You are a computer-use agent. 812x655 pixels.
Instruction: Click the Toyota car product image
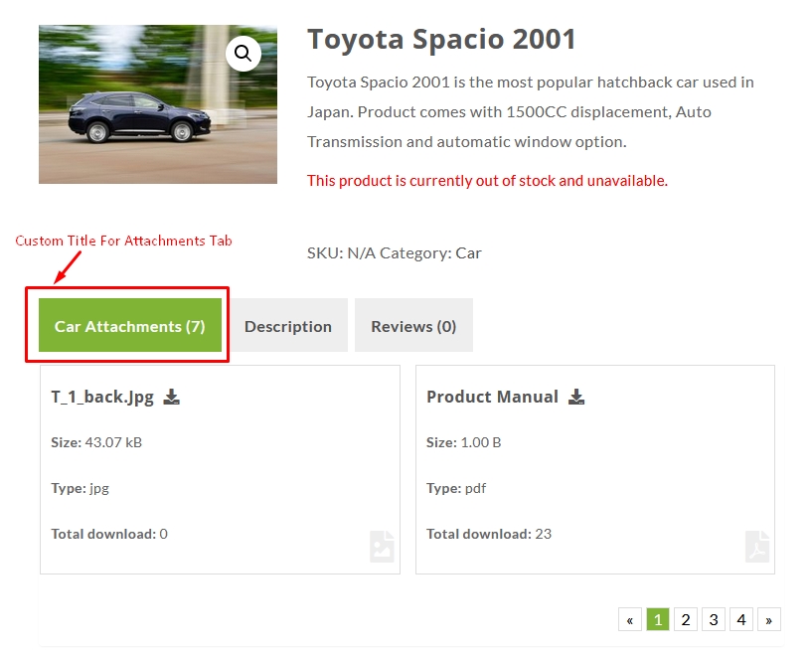tap(139, 114)
